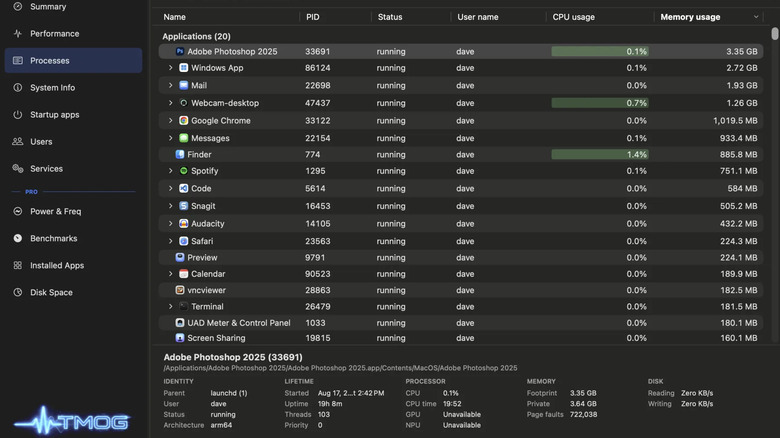Click the 722,038 page faults value

584,414
